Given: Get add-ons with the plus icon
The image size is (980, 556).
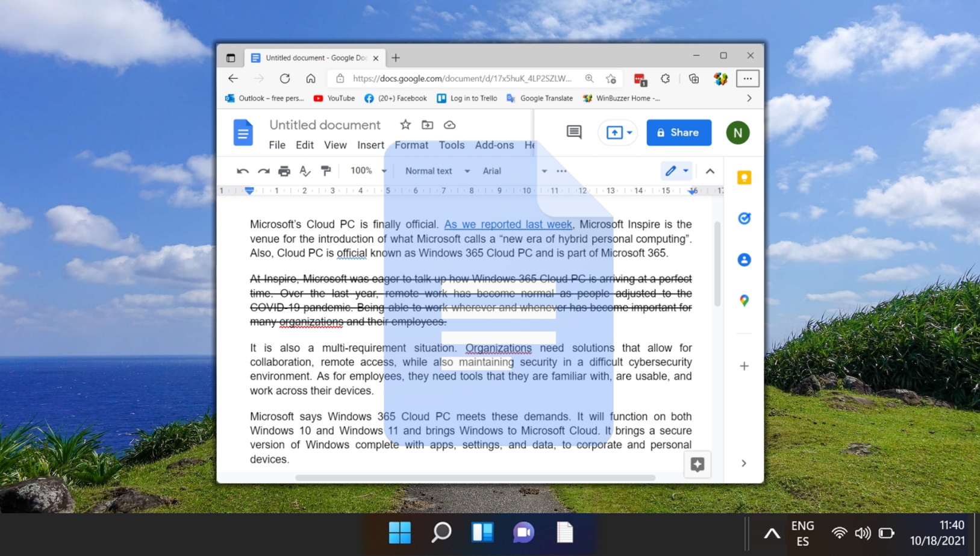Looking at the screenshot, I should [x=744, y=366].
